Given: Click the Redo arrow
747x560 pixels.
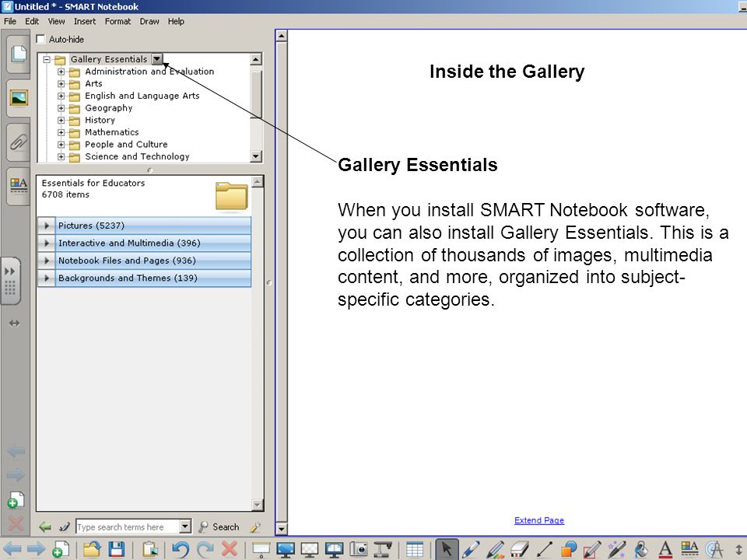Looking at the screenshot, I should (205, 550).
